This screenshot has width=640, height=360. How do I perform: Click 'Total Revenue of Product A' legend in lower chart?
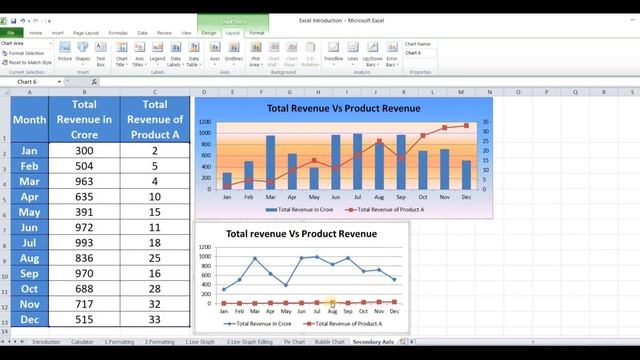point(343,324)
